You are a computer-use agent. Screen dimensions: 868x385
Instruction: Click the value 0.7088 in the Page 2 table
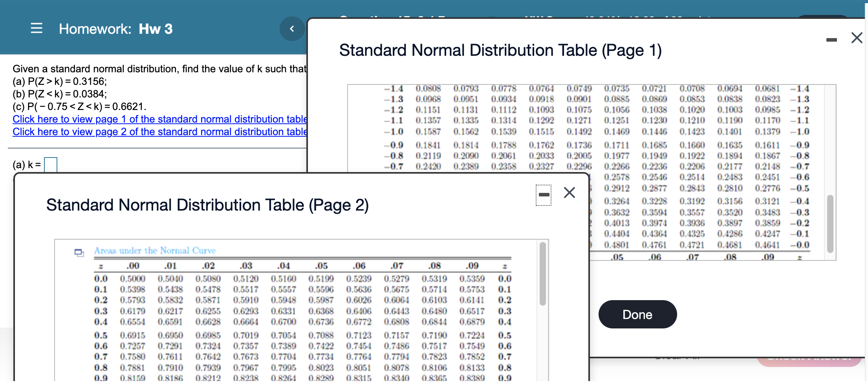[321, 335]
